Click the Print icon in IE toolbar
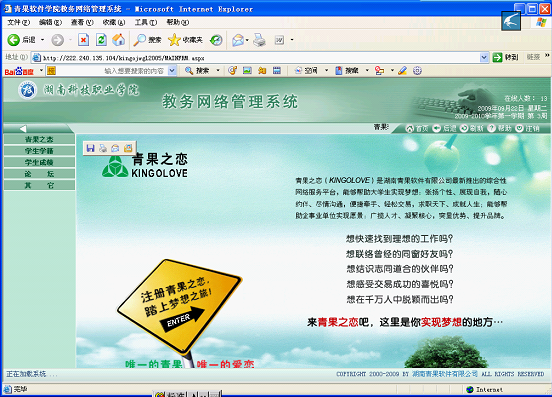This screenshot has width=552, height=397. (x=260, y=40)
